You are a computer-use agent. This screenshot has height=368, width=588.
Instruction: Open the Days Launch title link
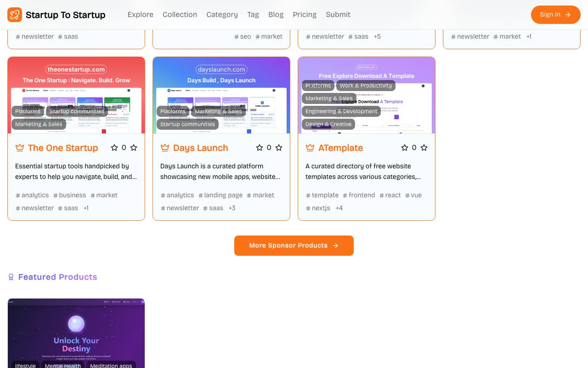tap(201, 148)
